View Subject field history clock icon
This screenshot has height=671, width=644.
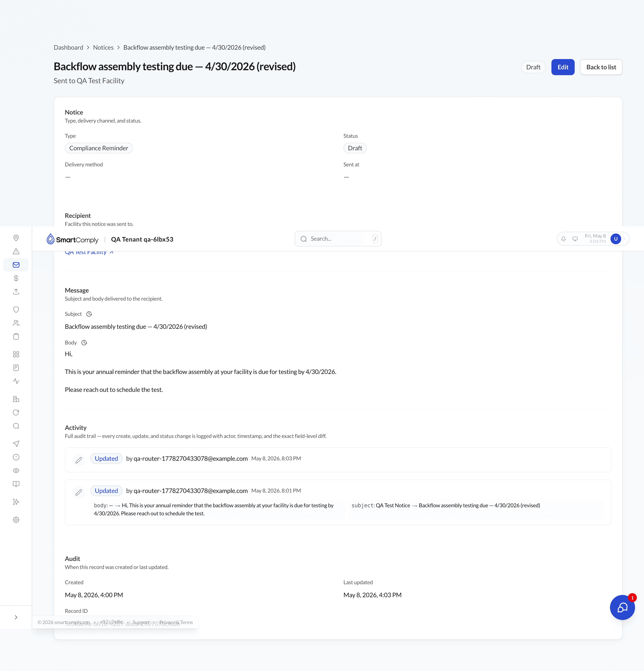(x=89, y=314)
